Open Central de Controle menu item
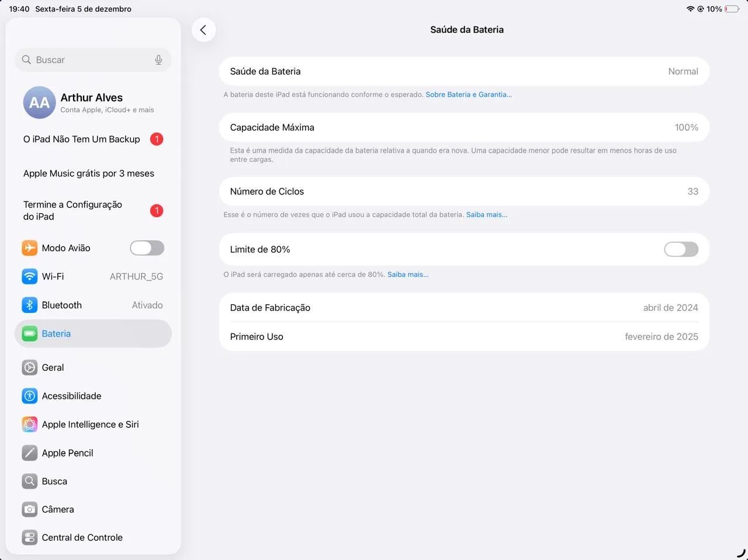Screen dimensions: 748x560 click(82, 537)
